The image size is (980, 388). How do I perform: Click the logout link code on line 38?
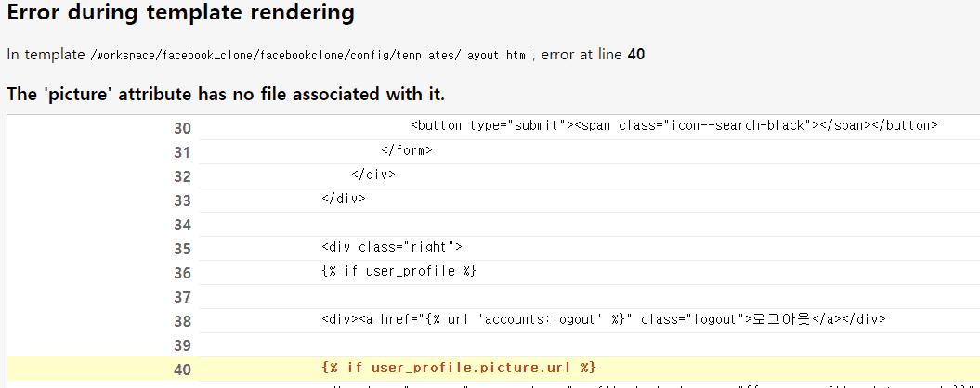pos(603,319)
